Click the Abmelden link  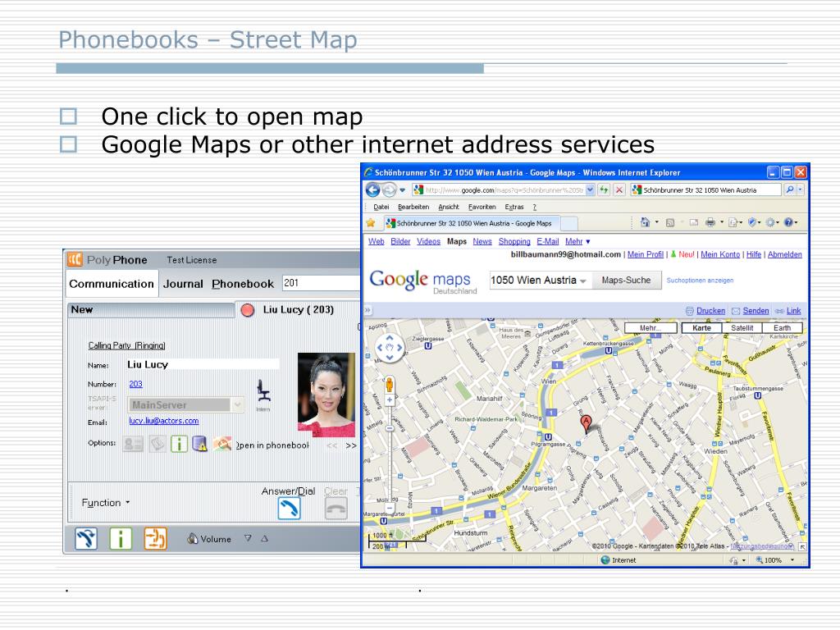click(785, 254)
